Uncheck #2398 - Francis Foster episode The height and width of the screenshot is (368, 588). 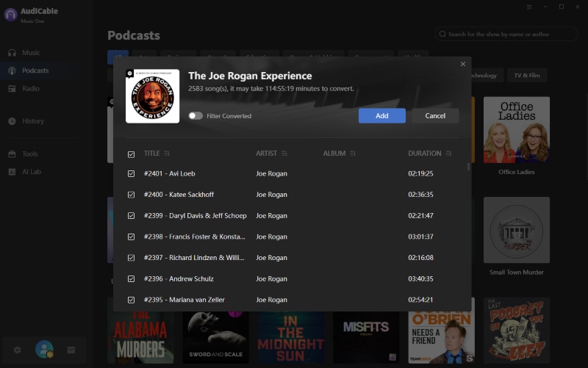pyautogui.click(x=131, y=237)
